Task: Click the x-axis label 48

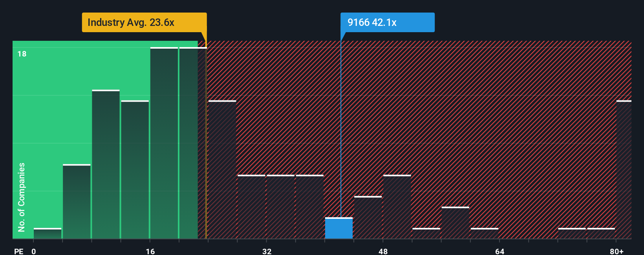Action: (x=383, y=251)
